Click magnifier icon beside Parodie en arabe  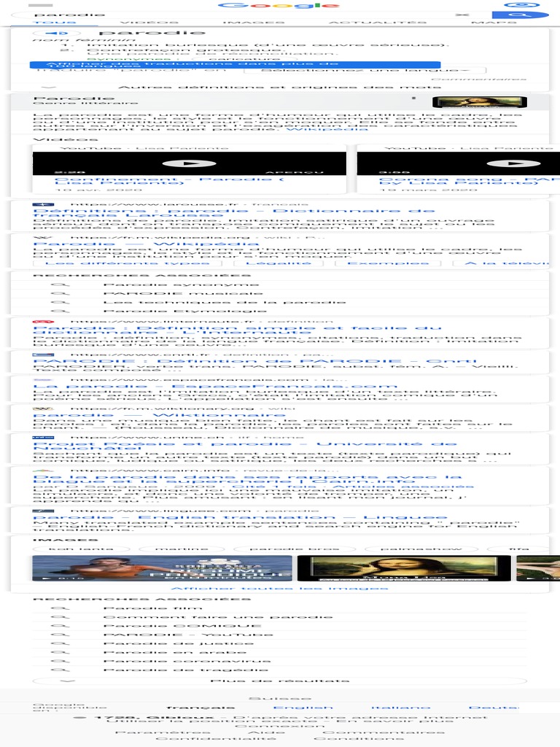click(x=60, y=652)
